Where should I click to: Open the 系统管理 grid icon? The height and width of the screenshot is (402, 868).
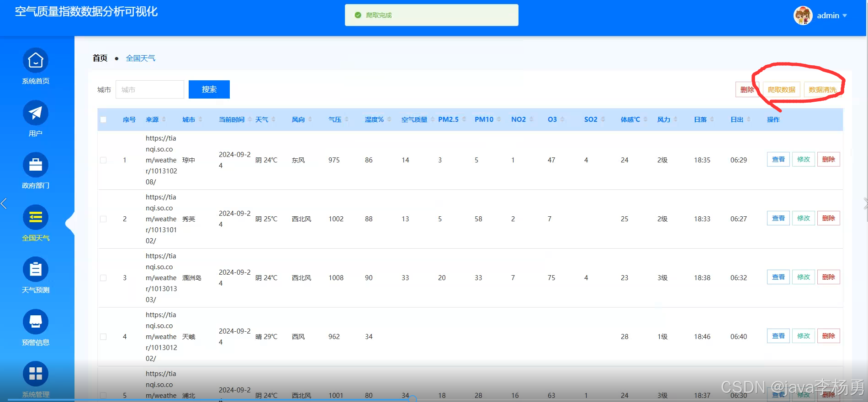(x=36, y=374)
